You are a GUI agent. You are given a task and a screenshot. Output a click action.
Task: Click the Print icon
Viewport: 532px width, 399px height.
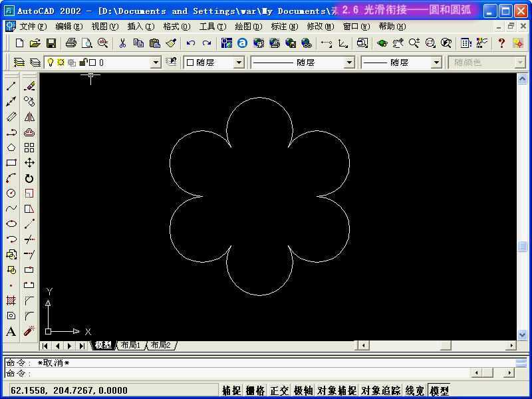[x=71, y=43]
